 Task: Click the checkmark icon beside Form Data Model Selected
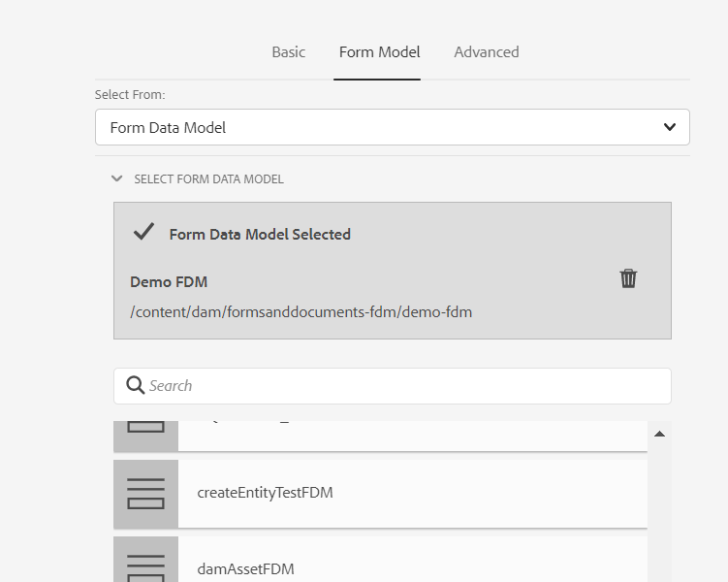[x=143, y=232]
